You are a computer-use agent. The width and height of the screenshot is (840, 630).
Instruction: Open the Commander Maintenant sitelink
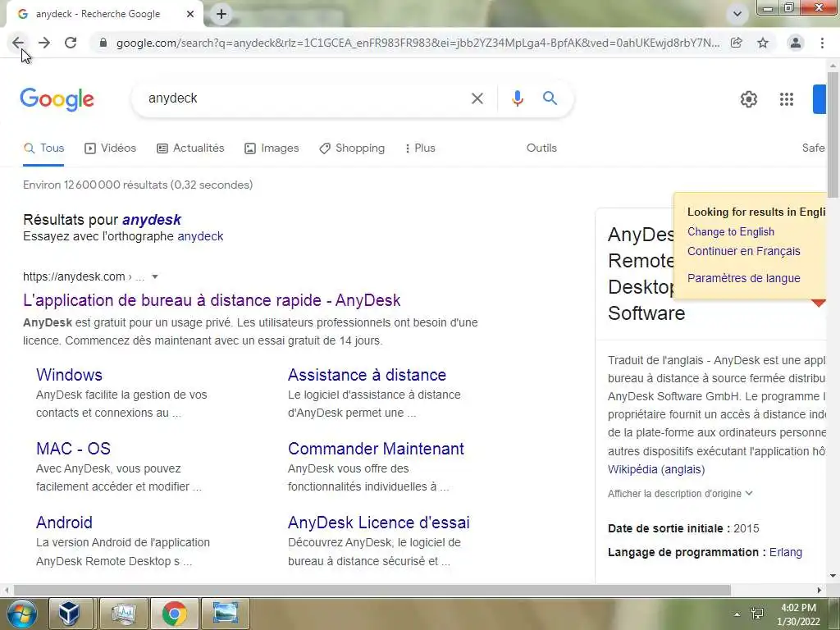(376, 449)
